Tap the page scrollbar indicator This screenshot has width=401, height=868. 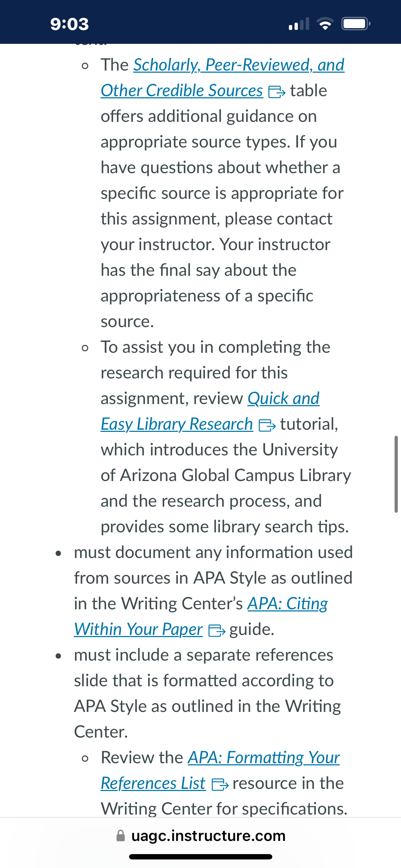point(396,474)
